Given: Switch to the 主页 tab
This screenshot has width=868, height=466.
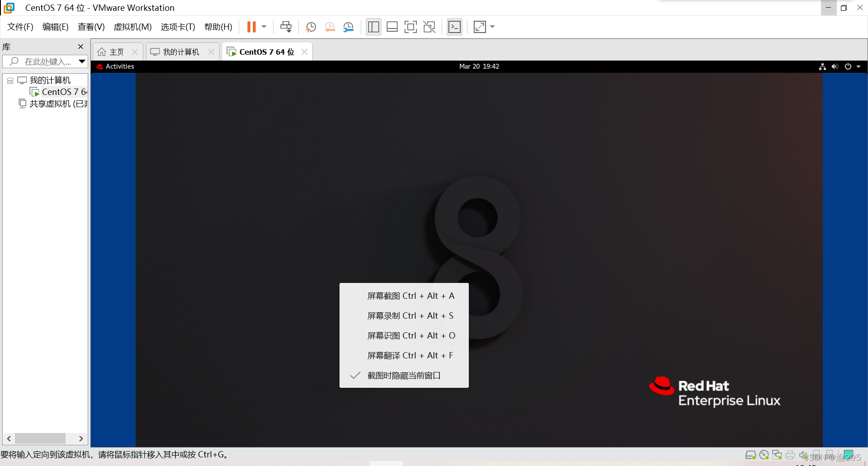Looking at the screenshot, I should point(115,52).
